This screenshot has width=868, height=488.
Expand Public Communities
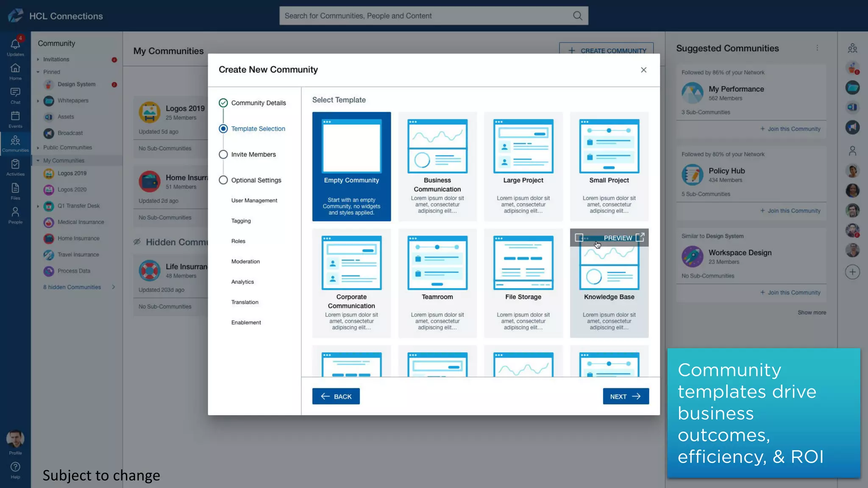click(38, 148)
